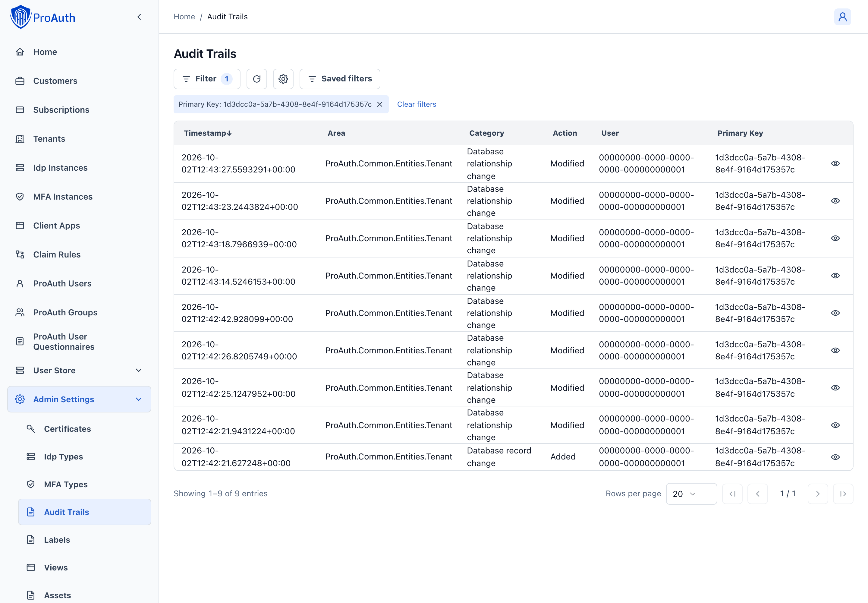
Task: Open Labels under Admin Settings
Action: coord(85,540)
